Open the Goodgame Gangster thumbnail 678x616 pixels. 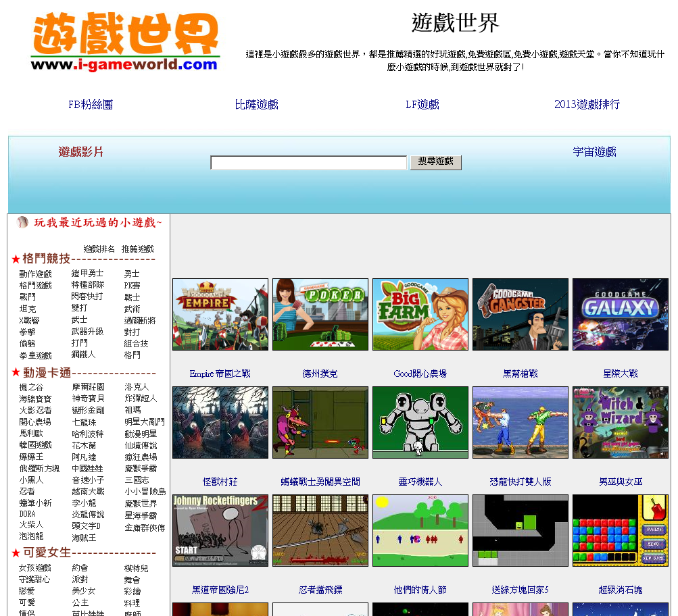click(x=520, y=314)
